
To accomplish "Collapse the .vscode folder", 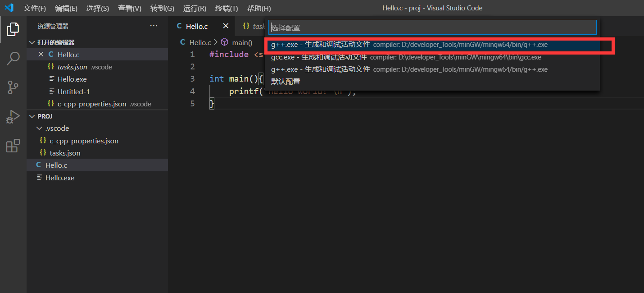I will [40, 128].
